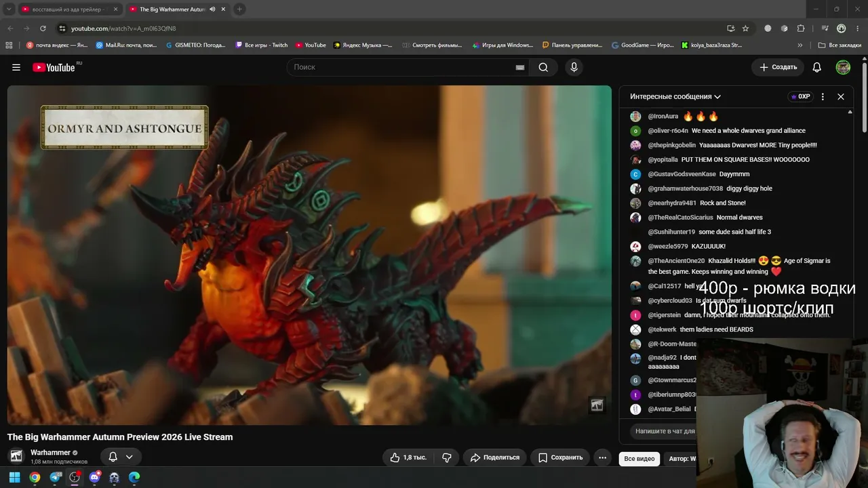Image resolution: width=868 pixels, height=488 pixels.
Task: Open the YouTube guide hamburger menu
Action: 16,67
